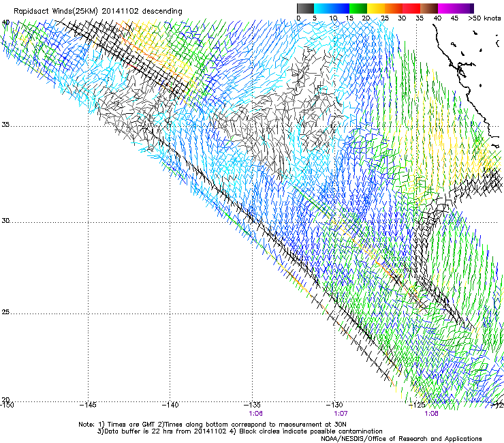Click the longitude label '-140' on the bottom axis

(x=170, y=405)
